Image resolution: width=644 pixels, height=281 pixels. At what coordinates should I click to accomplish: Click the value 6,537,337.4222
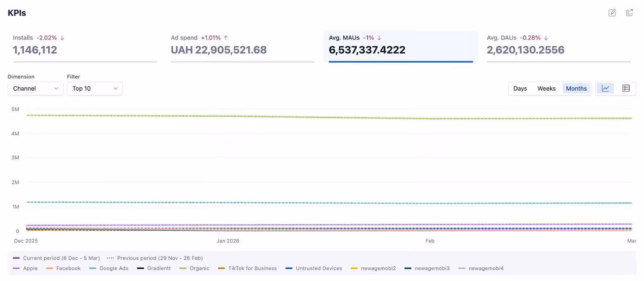click(x=367, y=50)
